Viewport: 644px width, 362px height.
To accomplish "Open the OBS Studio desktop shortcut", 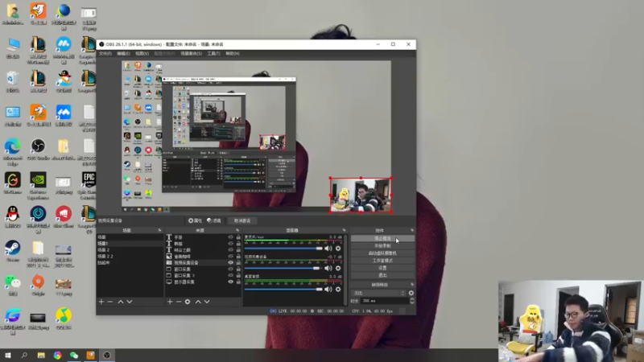I will [x=38, y=150].
